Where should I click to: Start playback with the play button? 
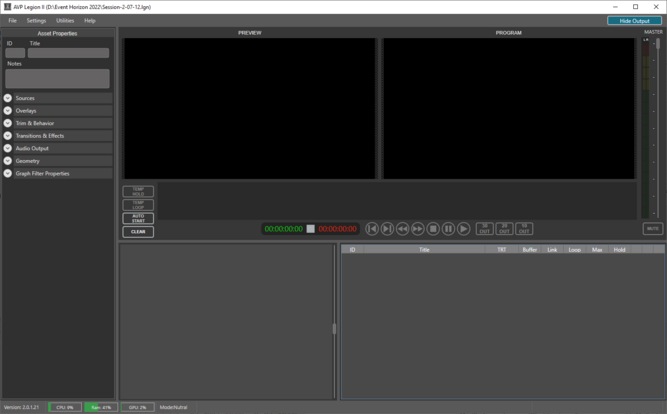click(464, 229)
